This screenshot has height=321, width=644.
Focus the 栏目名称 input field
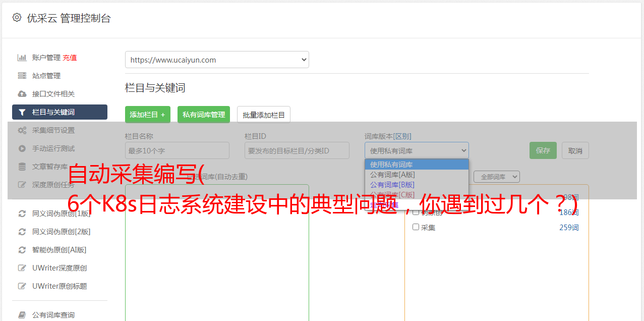point(177,150)
